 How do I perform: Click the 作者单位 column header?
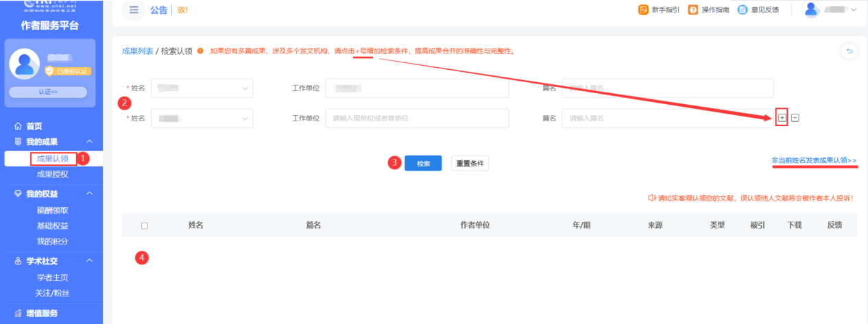tap(475, 225)
